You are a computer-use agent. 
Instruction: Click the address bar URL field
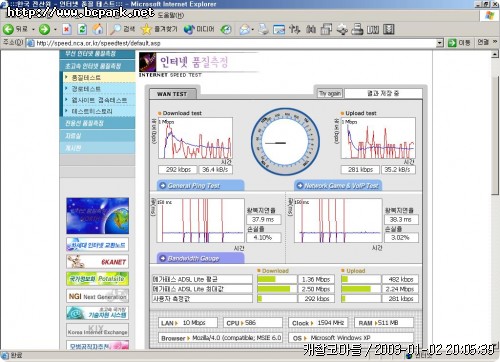click(233, 43)
